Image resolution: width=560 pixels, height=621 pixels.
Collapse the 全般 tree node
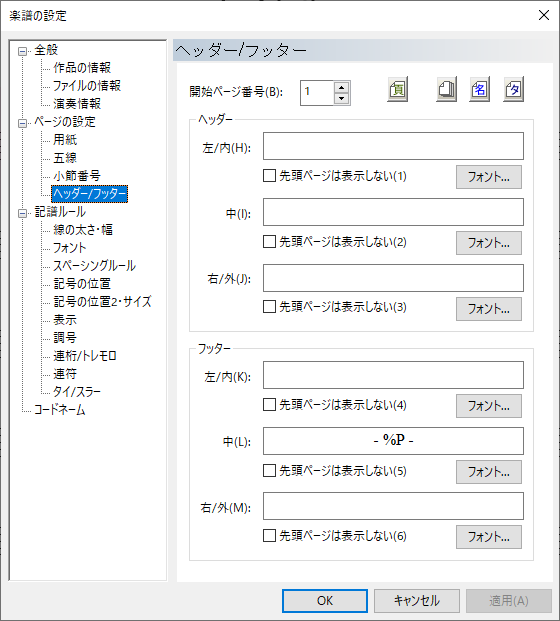tap(23, 51)
